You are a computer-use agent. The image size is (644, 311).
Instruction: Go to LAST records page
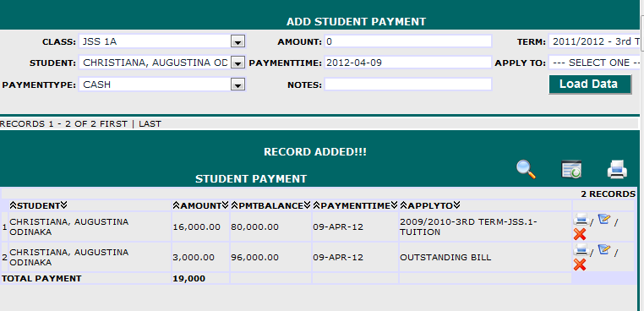click(x=150, y=123)
